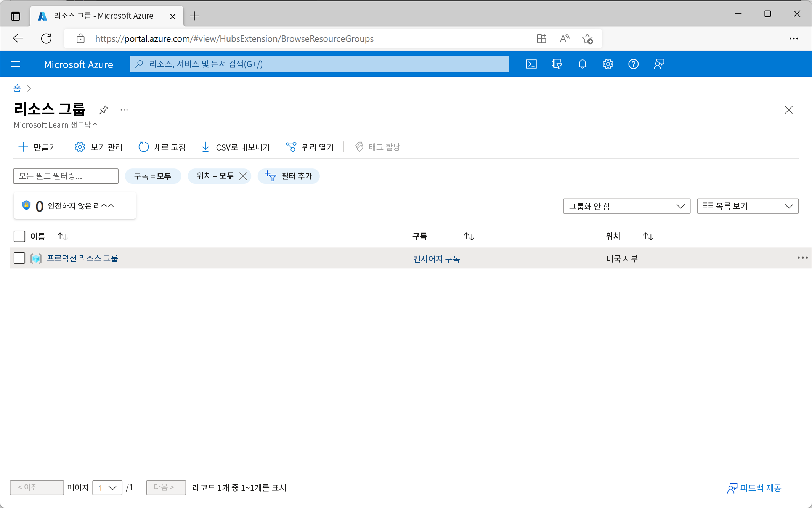This screenshot has width=812, height=508.
Task: Pin the 리소스 그룹 blade
Action: (x=104, y=110)
